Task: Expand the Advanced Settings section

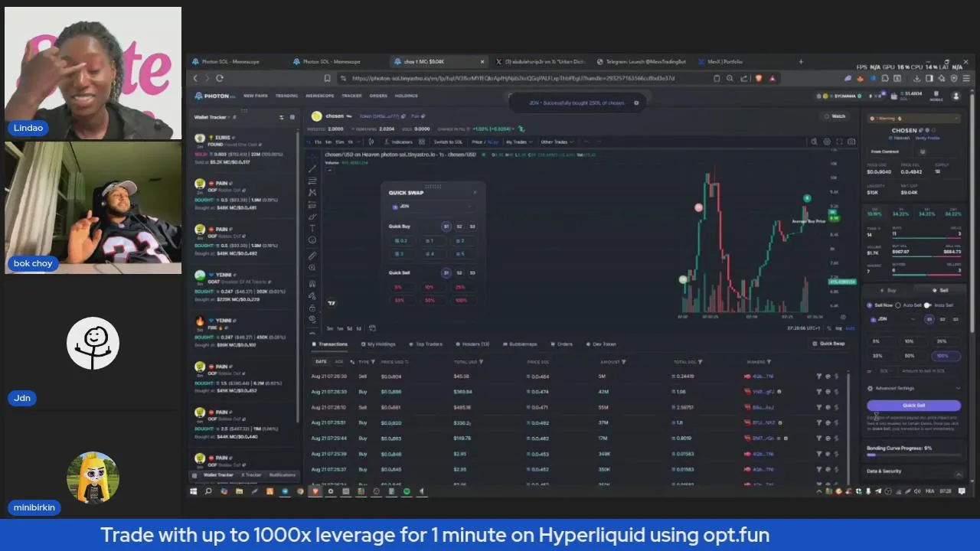Action: [x=914, y=389]
